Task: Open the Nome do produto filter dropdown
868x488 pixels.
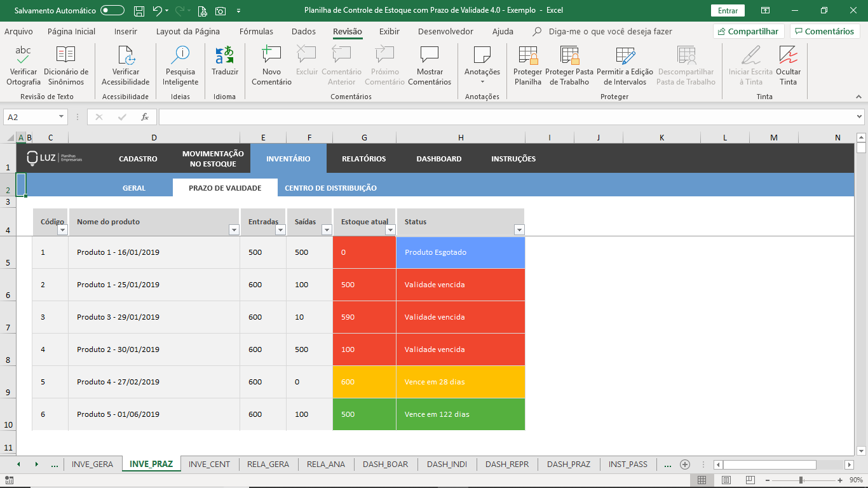Action: [x=233, y=230]
